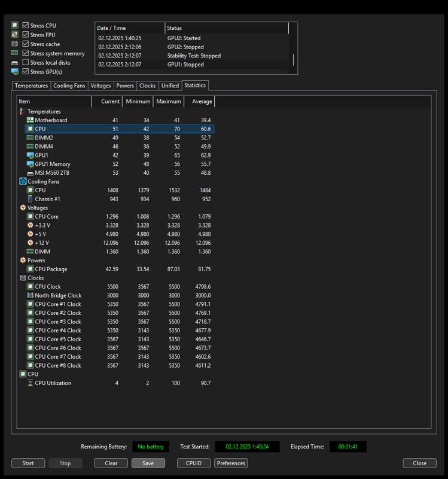Open the Unified tab
Viewport: 448px width, 479px height.
click(x=170, y=86)
